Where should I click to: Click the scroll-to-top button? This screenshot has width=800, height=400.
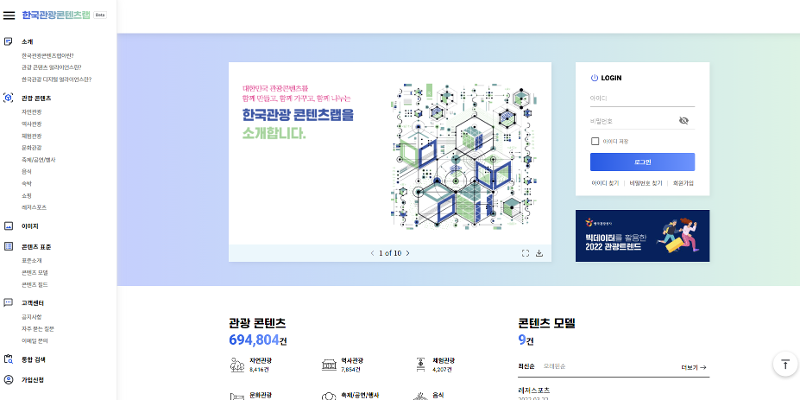(x=786, y=364)
